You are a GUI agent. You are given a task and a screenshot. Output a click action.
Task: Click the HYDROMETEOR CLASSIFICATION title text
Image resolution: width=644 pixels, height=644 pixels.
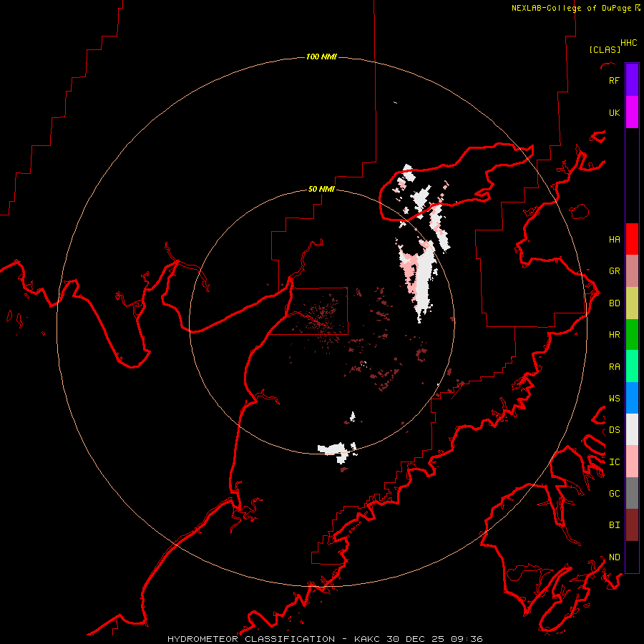pos(251,639)
